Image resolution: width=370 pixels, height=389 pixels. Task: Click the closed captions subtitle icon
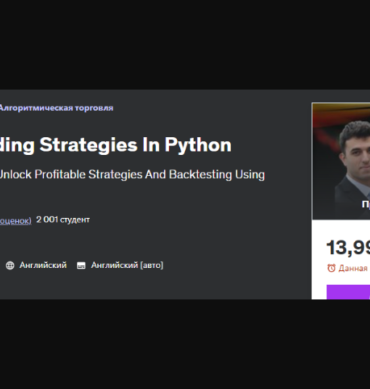[x=81, y=266]
